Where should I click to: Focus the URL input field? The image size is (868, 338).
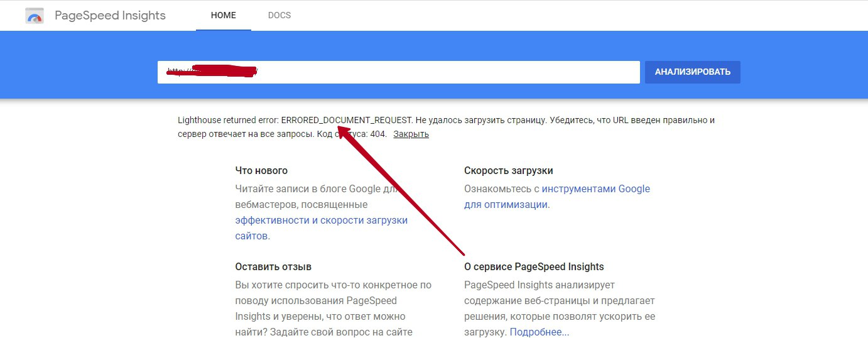pyautogui.click(x=398, y=72)
